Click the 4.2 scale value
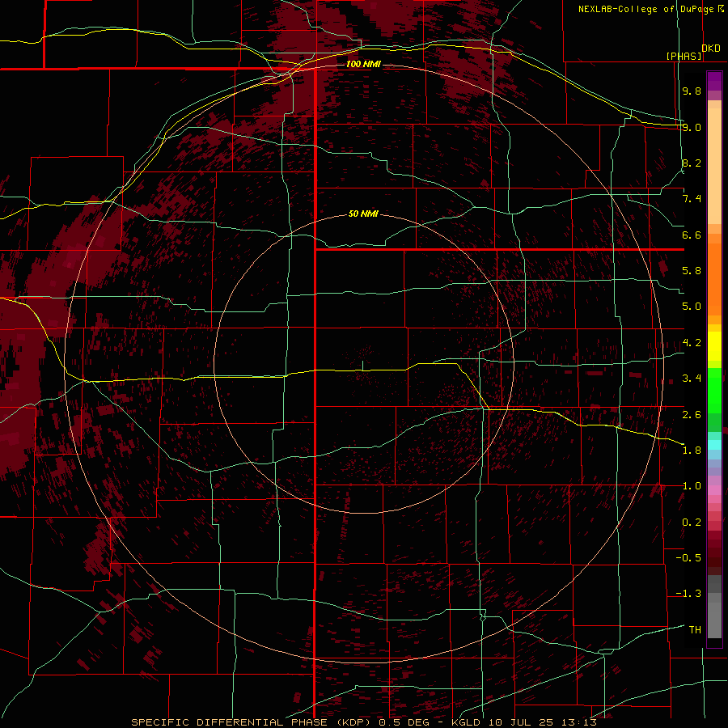Screen dimensions: 728x728 [692, 343]
